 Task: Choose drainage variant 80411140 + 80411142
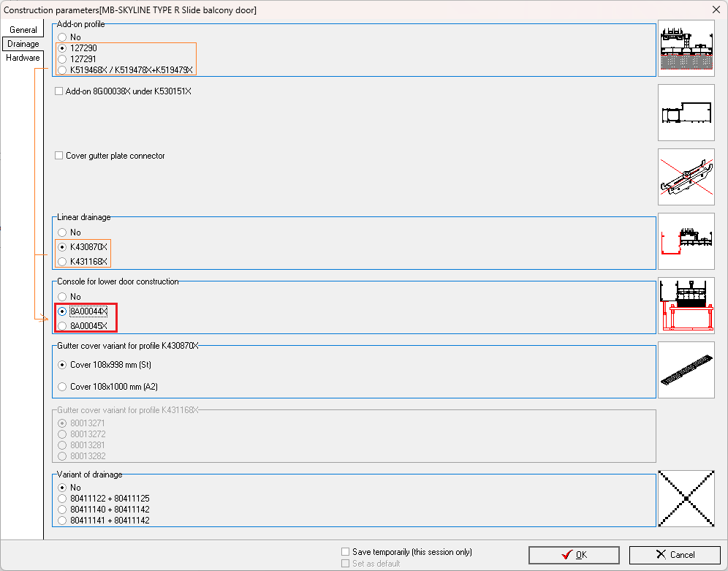pyautogui.click(x=62, y=510)
